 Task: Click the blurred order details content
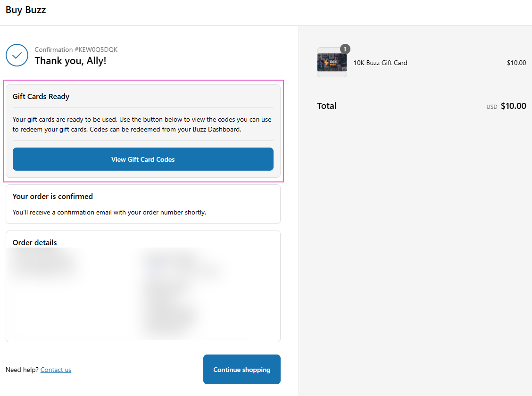point(141,292)
